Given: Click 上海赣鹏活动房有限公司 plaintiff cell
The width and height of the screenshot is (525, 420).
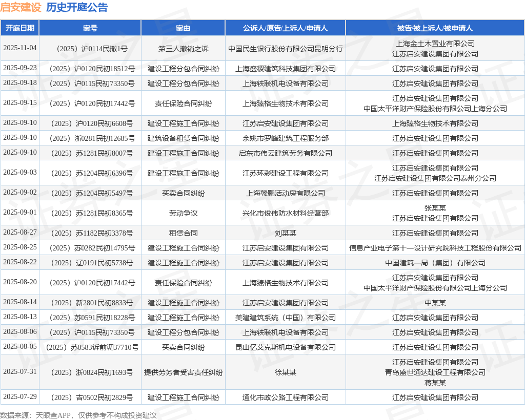Looking at the screenshot, I should coord(285,193).
